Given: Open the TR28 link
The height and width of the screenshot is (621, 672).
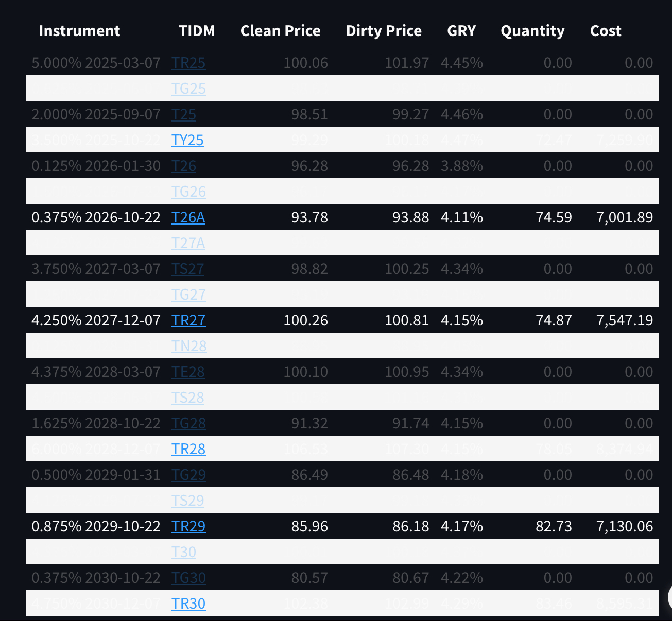Looking at the screenshot, I should [x=188, y=449].
